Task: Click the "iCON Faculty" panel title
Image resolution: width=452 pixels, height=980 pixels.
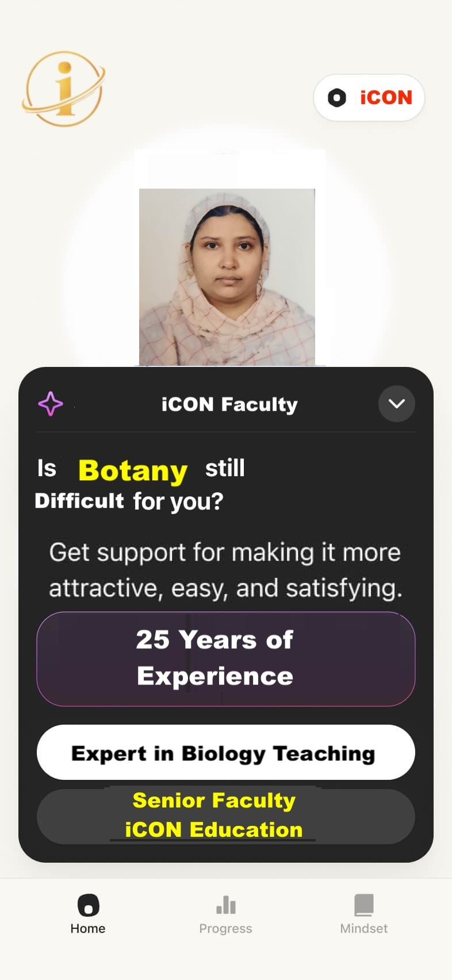Action: [229, 404]
